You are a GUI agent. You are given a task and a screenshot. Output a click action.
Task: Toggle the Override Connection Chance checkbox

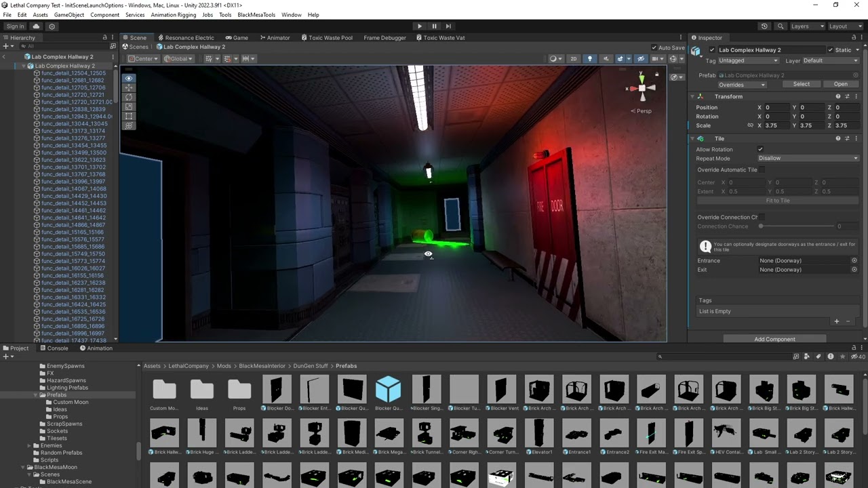tap(762, 218)
